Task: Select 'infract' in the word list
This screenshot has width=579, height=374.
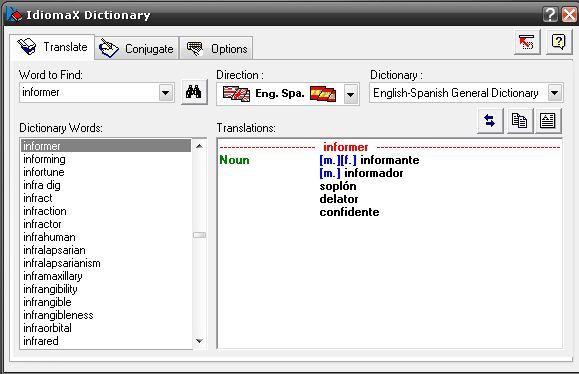Action: (106, 198)
